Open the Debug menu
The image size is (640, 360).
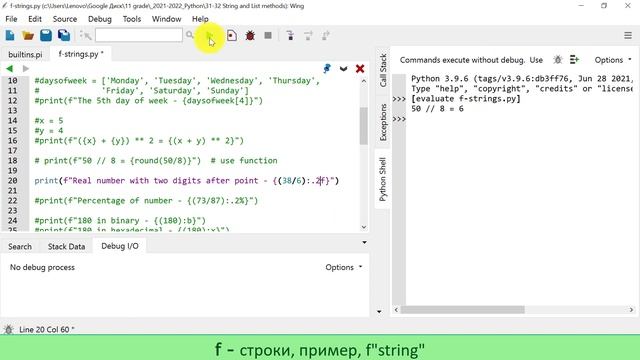point(100,19)
